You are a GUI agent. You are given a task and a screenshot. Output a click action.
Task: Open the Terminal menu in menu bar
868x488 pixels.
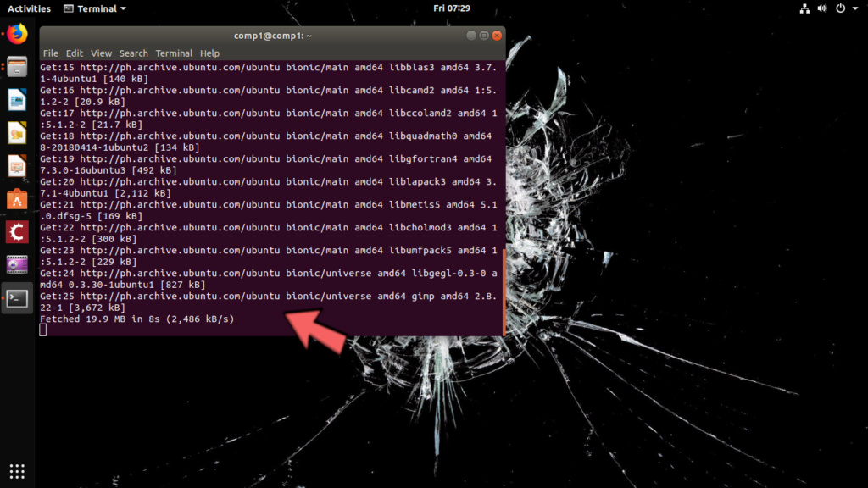click(174, 53)
